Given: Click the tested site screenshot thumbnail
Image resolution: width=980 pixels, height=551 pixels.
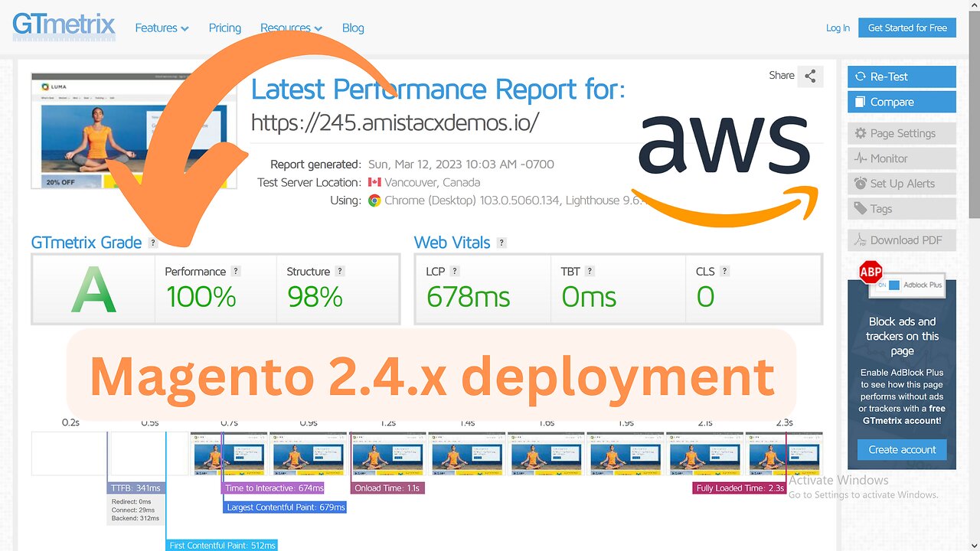Looking at the screenshot, I should click(134, 131).
